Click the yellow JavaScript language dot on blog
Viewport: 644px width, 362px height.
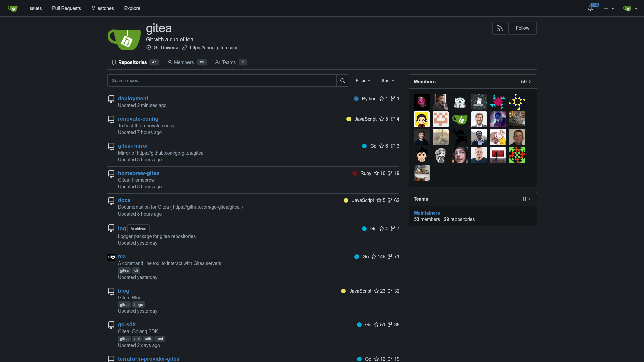[343, 291]
